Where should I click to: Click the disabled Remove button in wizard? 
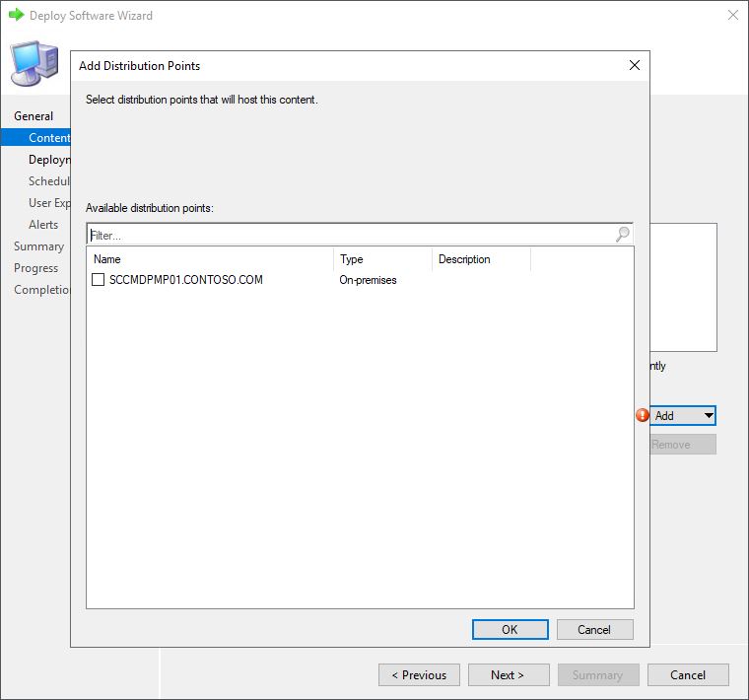[683, 445]
